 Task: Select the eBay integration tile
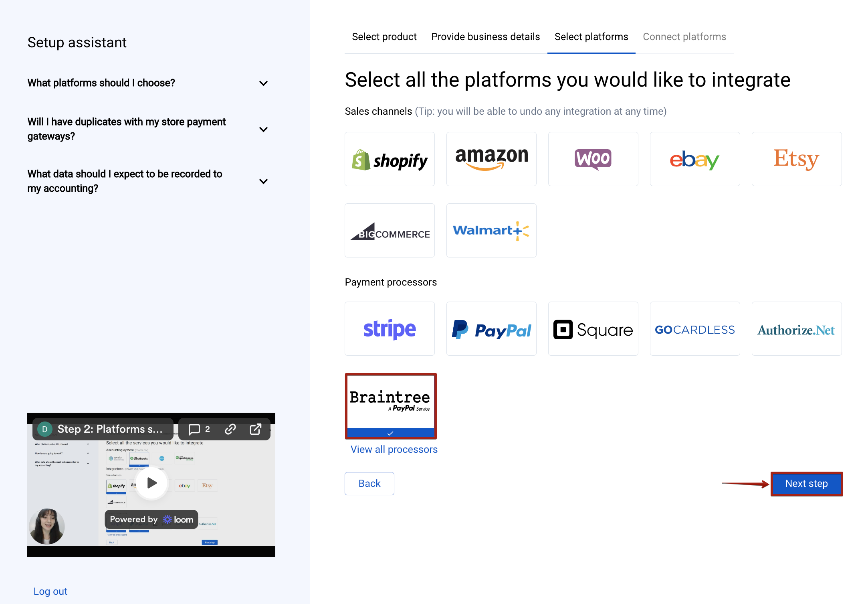(x=694, y=159)
